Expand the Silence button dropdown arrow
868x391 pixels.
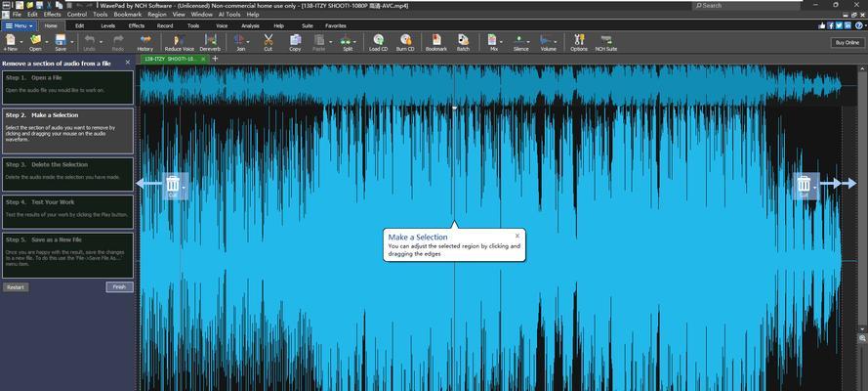[x=528, y=41]
